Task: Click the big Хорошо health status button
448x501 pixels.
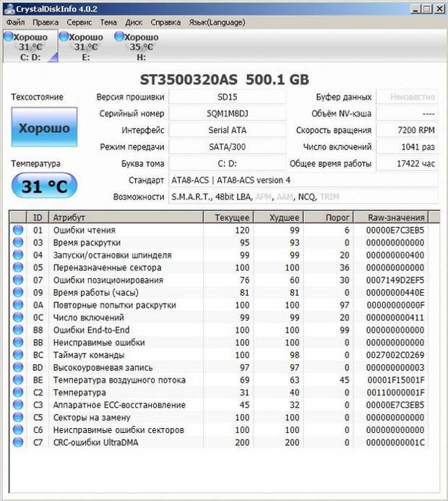Action: click(x=44, y=127)
